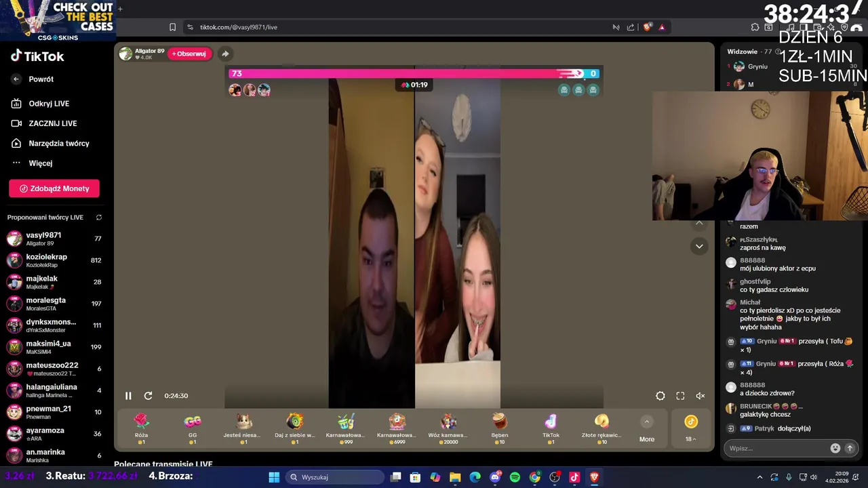This screenshot has width=868, height=488.
Task: Send the Róża rose gift
Action: pos(141,429)
